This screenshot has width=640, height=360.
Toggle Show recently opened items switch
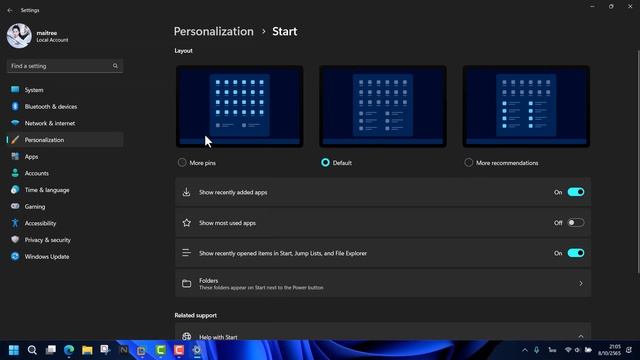click(576, 253)
